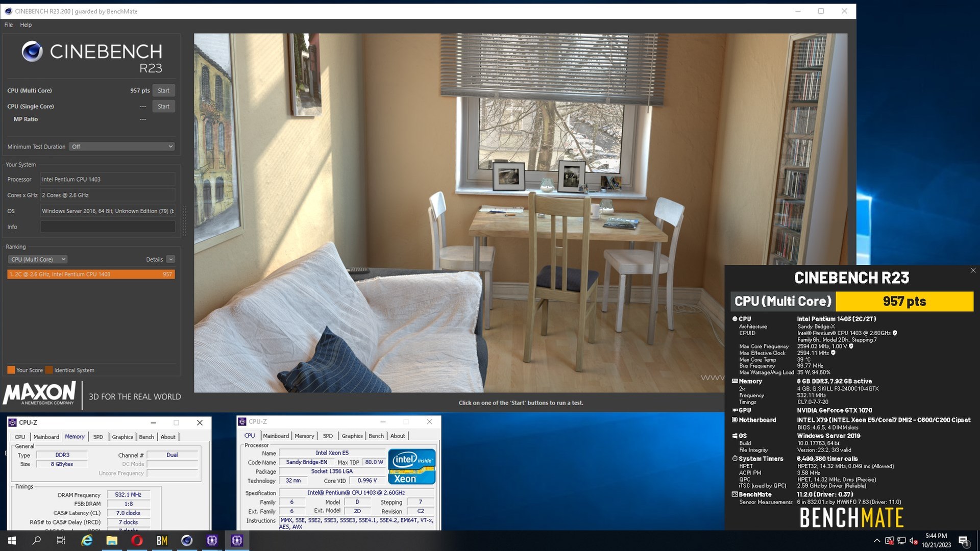Click the Cores x GHz field
The width and height of the screenshot is (980, 551).
click(108, 195)
